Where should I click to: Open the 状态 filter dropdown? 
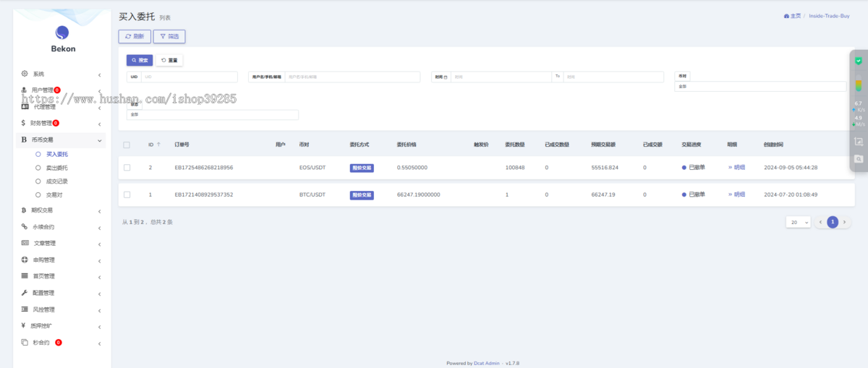pyautogui.click(x=213, y=114)
